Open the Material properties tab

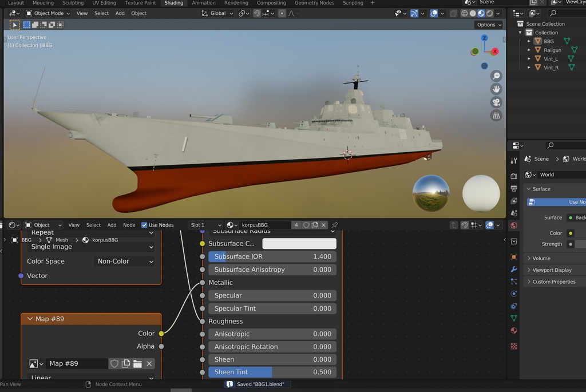pyautogui.click(x=514, y=331)
